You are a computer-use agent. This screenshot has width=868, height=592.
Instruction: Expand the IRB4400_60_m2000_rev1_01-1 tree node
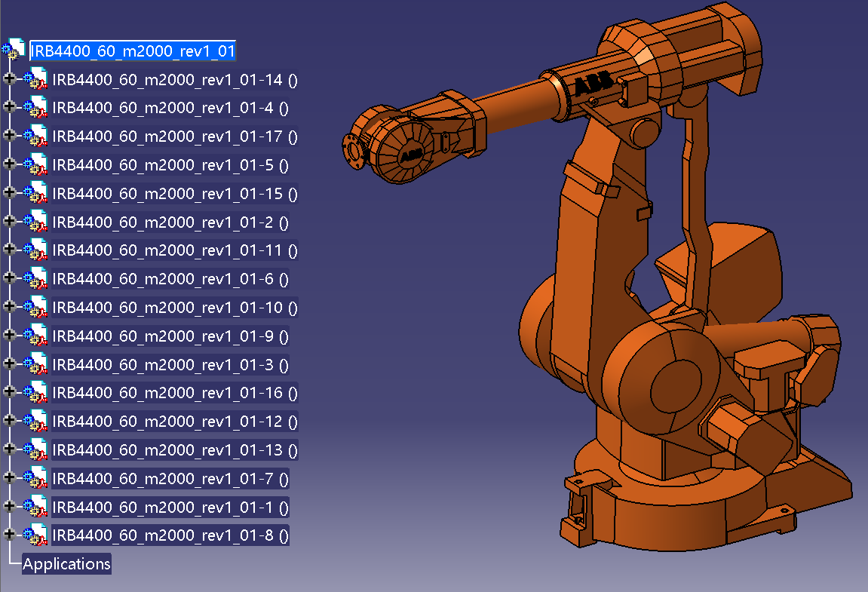9,506
